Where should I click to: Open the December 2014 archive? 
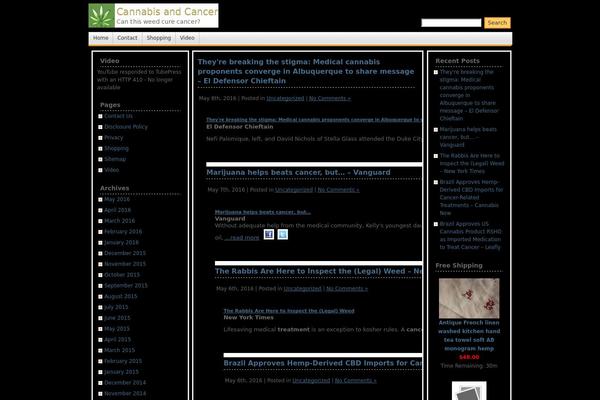click(125, 382)
